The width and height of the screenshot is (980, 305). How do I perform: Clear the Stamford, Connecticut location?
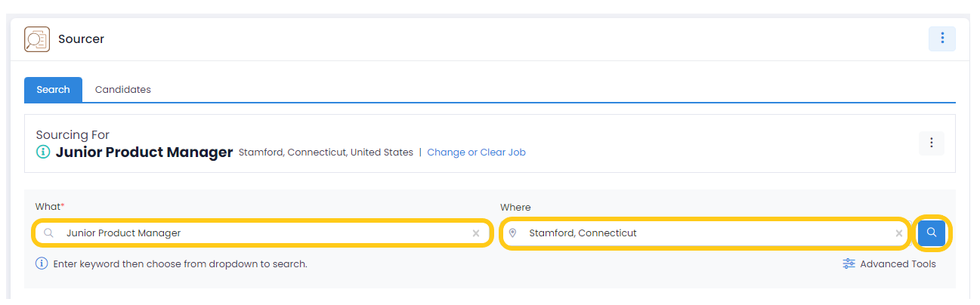click(x=899, y=233)
